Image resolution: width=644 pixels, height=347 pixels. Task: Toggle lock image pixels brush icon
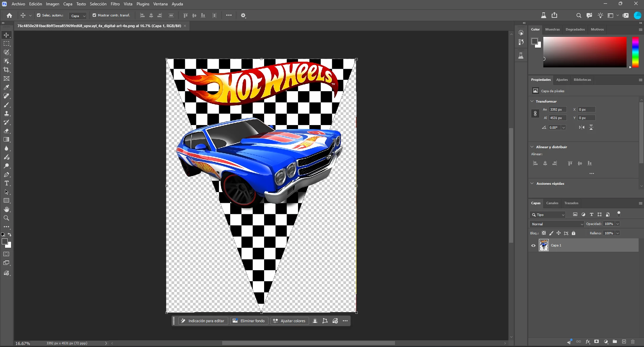[x=551, y=233]
